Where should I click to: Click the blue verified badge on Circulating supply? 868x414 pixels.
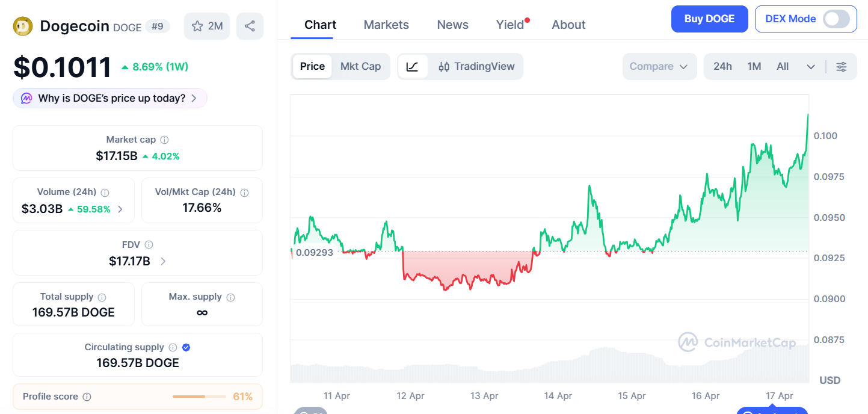tap(186, 347)
